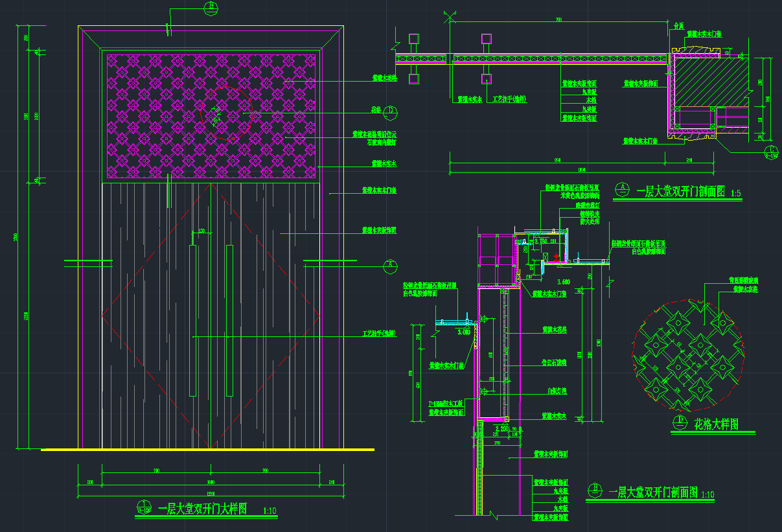Select the left door pull handle
The width and height of the screenshot is (782, 532).
192,321
